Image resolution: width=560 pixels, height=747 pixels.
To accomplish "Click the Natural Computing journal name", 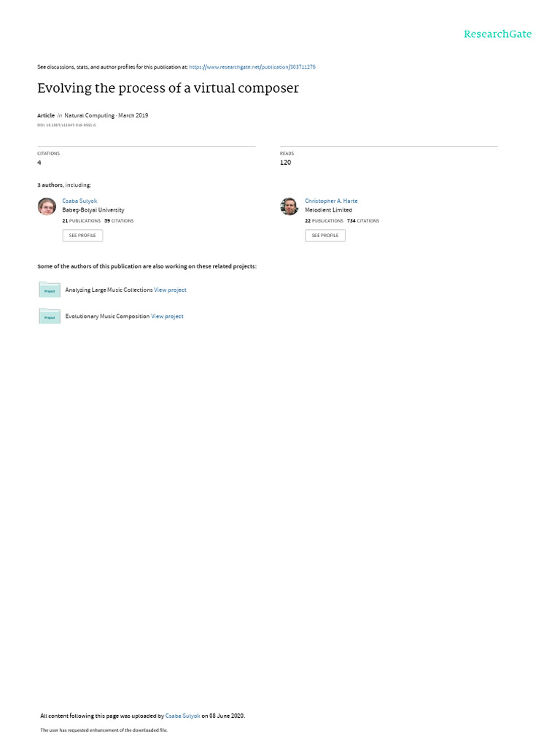I will point(90,115).
